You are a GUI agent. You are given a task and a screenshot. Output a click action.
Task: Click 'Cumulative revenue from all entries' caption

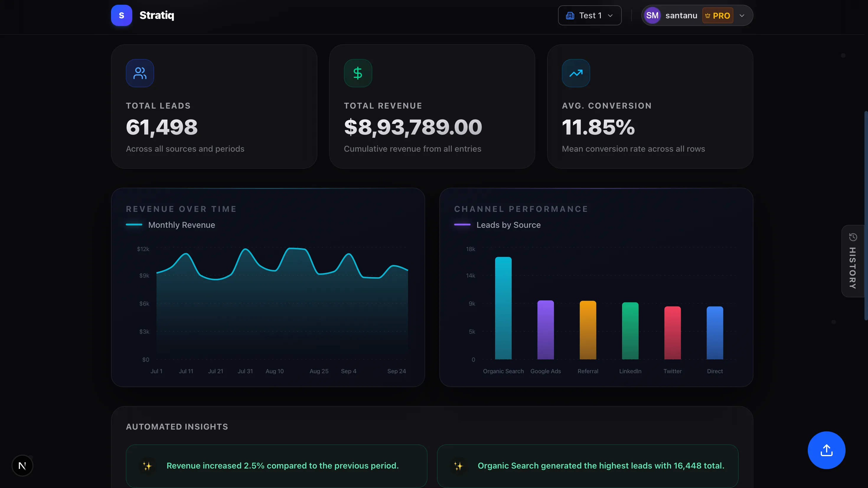tap(412, 149)
